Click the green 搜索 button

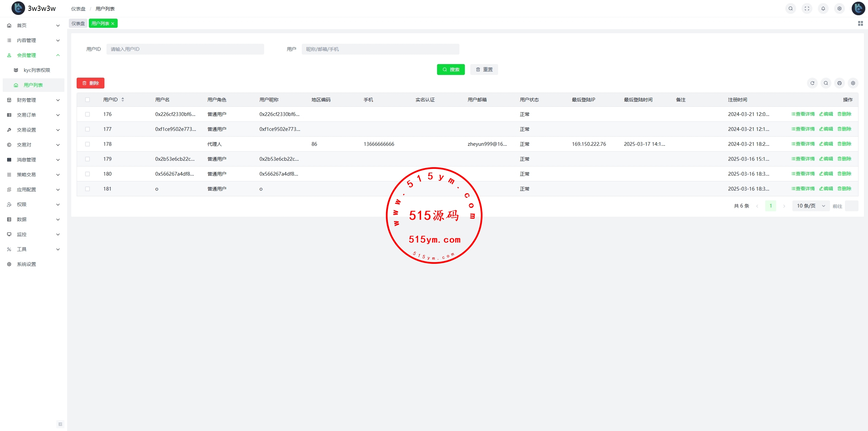451,70
